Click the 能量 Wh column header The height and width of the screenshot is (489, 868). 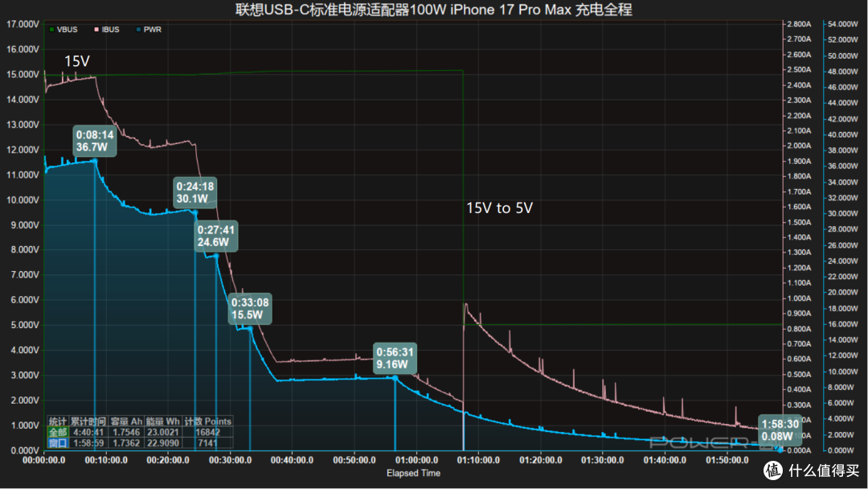tap(162, 421)
